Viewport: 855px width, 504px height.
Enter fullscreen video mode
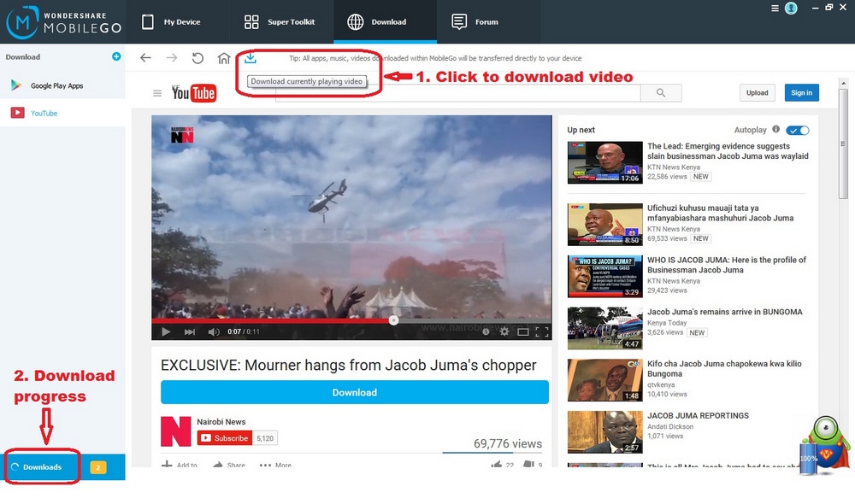pos(542,331)
